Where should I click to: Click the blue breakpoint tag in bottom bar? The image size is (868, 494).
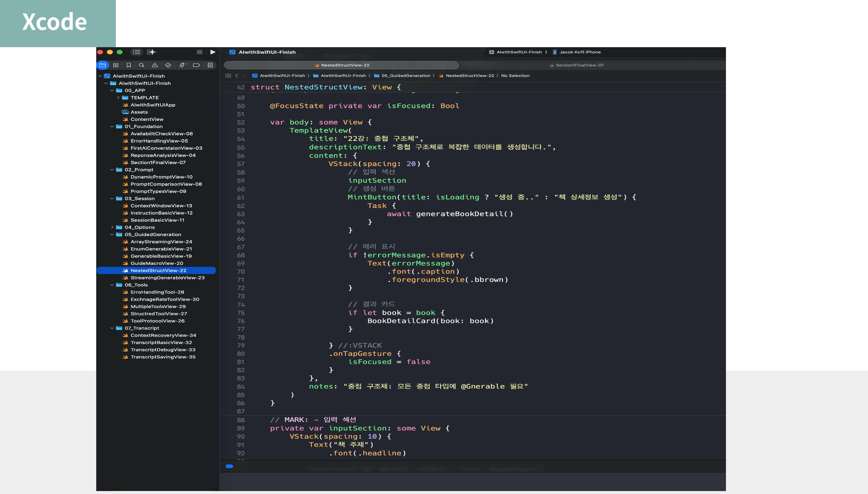[229, 466]
